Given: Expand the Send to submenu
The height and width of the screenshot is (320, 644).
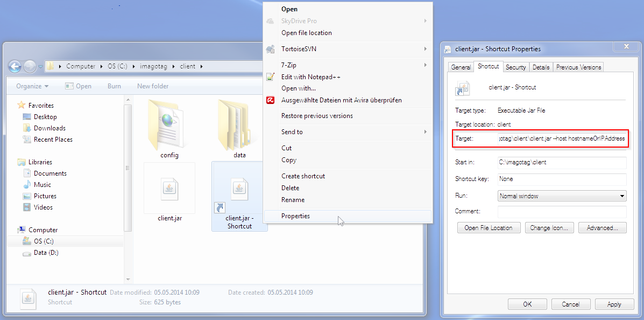Looking at the screenshot, I should point(426,132).
